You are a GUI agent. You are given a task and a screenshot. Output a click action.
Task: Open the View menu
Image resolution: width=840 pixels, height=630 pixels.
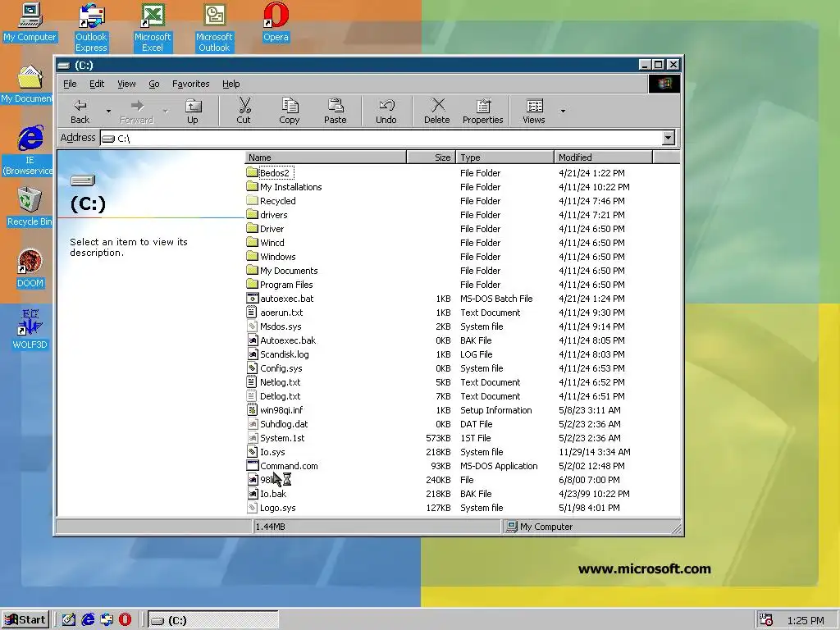(x=126, y=84)
